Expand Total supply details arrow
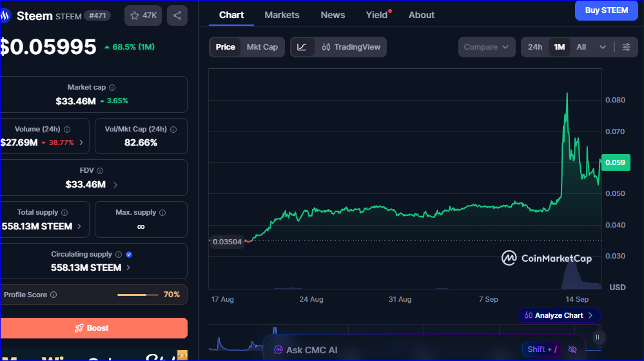Viewport: 644px width, 361px height. (79, 226)
